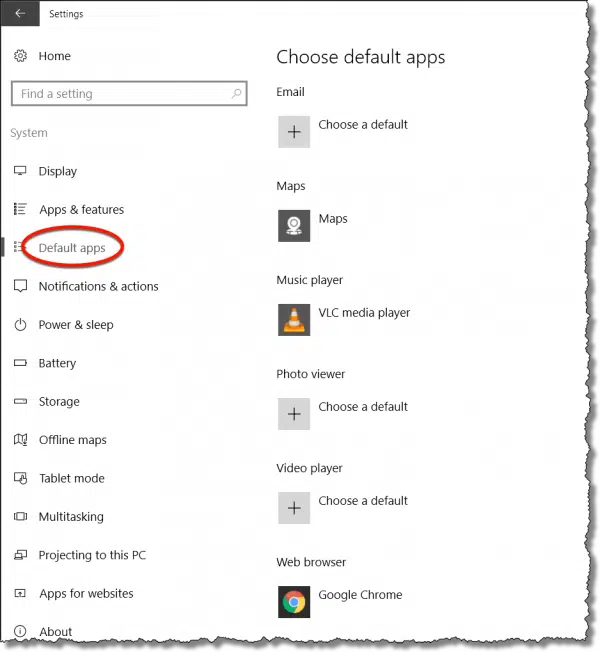Viewport: 600px width, 652px height.
Task: Click the Video player label
Action: tap(309, 468)
